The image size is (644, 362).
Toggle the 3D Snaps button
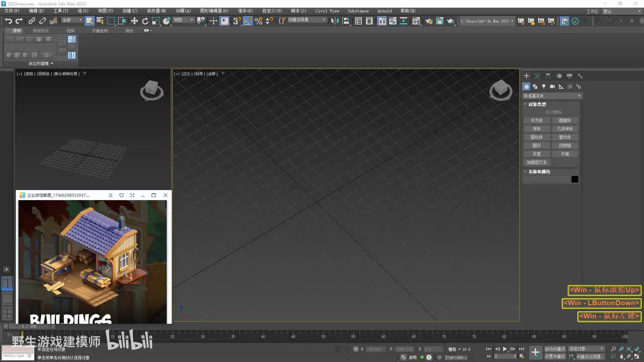click(x=236, y=21)
